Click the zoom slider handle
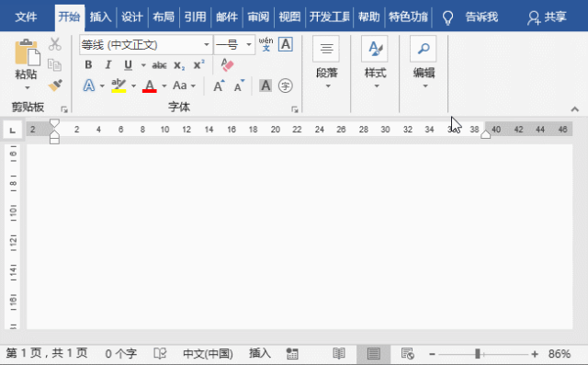The width and height of the screenshot is (588, 365). 478,353
